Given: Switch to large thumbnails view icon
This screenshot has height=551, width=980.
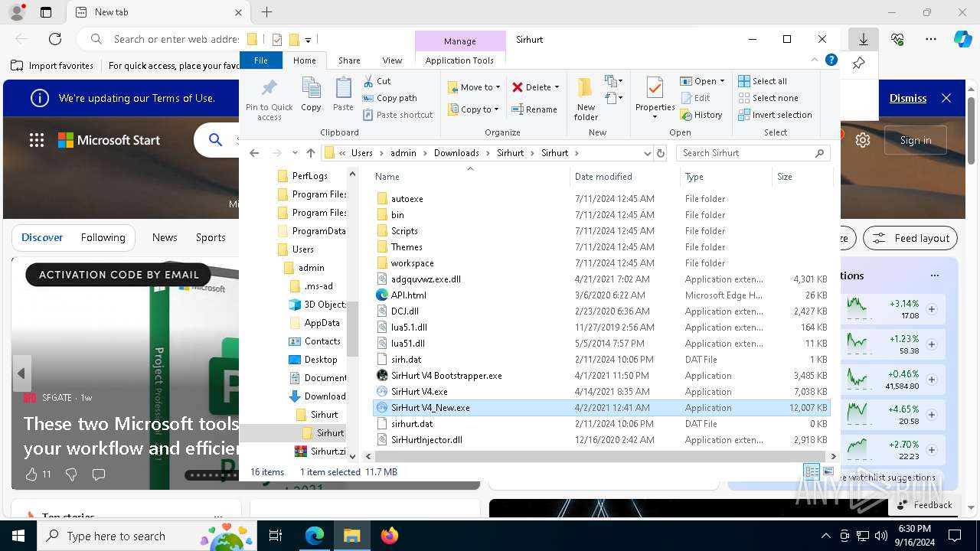Looking at the screenshot, I should point(828,472).
